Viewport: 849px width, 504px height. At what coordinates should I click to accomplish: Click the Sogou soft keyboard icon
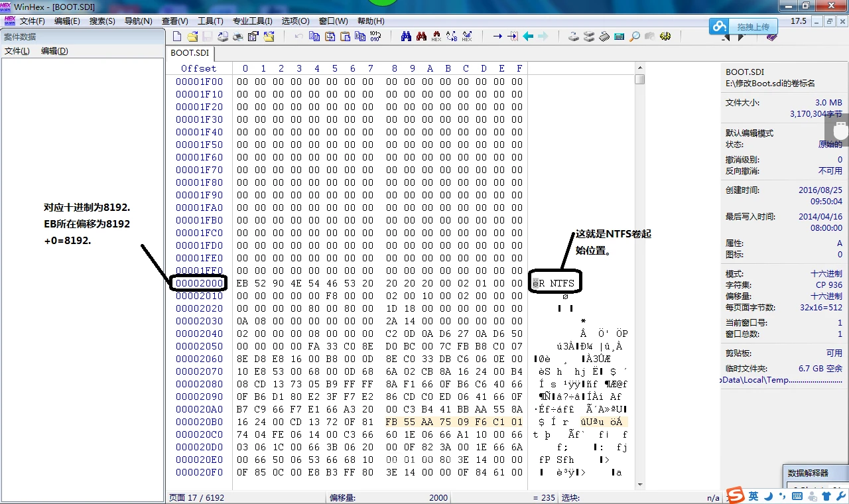(798, 495)
